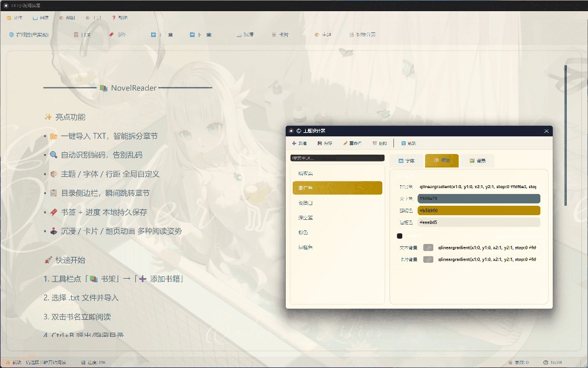
Task: Toggle the black checkbox below border color
Action: (399, 236)
